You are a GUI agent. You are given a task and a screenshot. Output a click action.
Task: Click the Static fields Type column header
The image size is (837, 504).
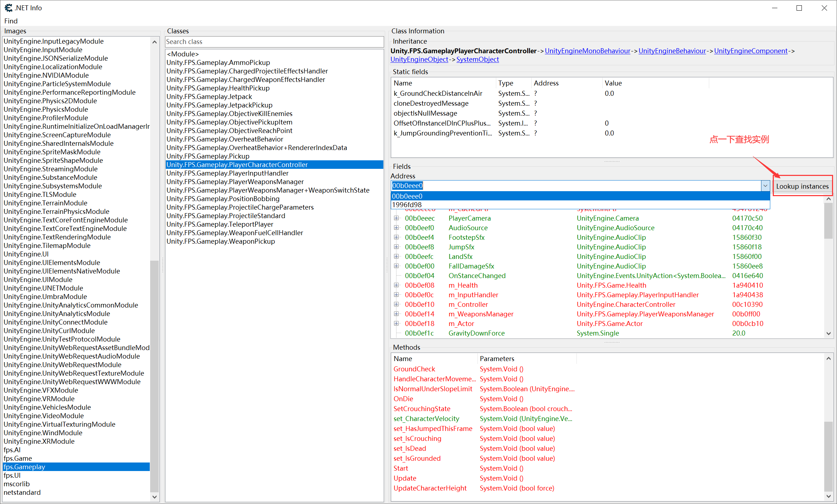click(x=513, y=83)
